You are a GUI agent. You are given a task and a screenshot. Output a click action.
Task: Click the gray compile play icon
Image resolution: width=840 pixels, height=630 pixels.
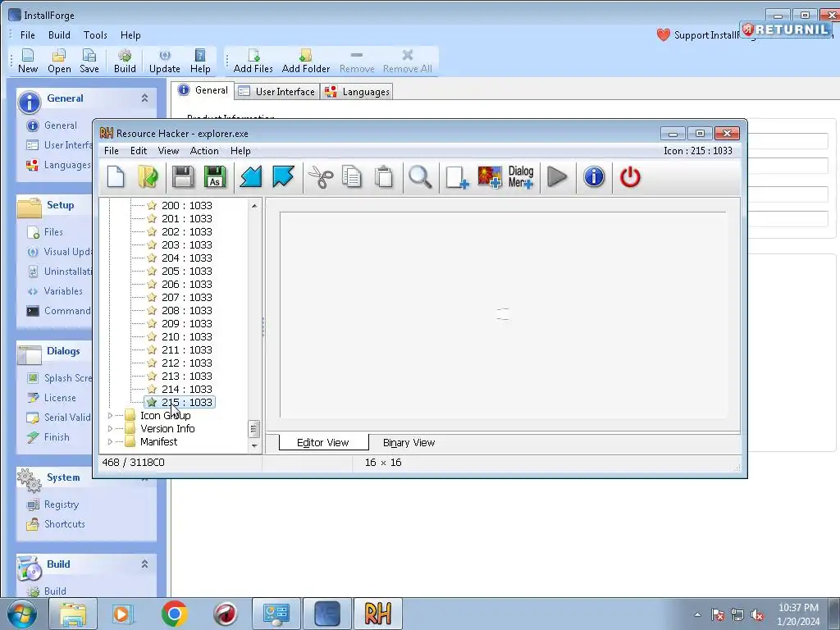click(557, 177)
